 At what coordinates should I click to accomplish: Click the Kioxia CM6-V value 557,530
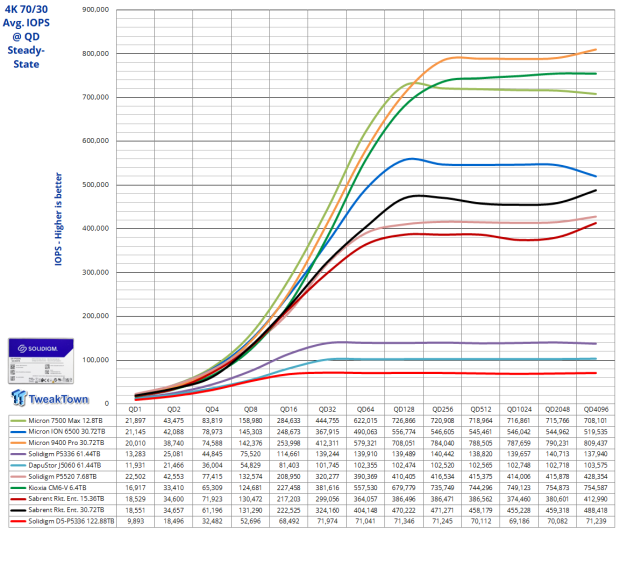tap(365, 488)
